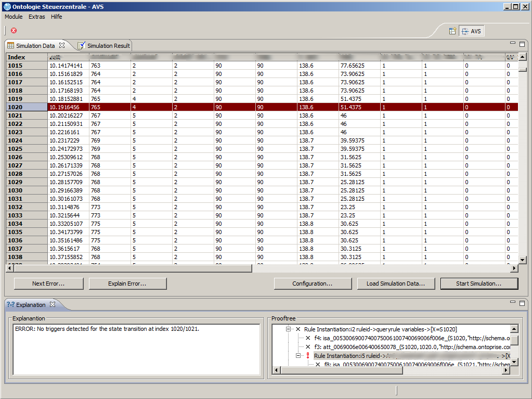532x399 pixels.
Task: Click the Open Perspective icon
Action: [x=452, y=31]
